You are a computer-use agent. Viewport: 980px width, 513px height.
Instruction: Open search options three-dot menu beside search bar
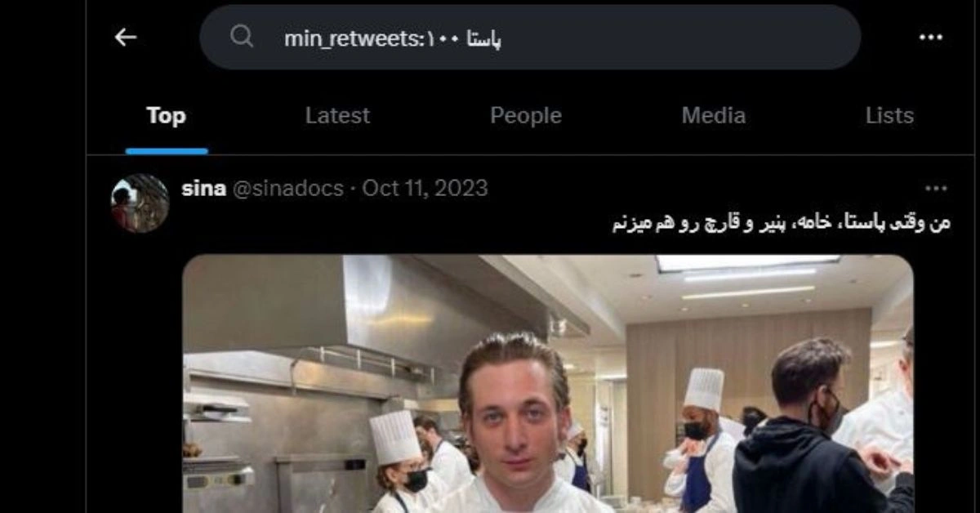[931, 37]
